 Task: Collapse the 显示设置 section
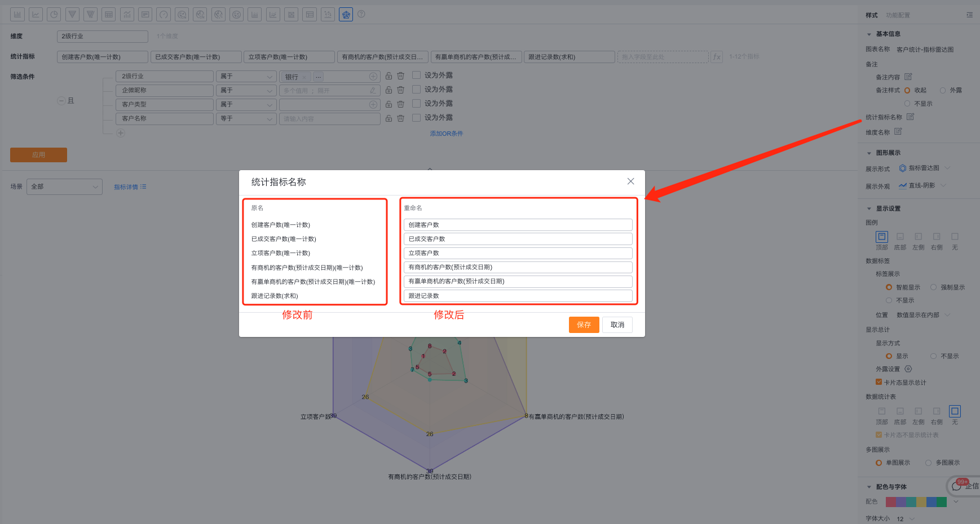click(869, 209)
